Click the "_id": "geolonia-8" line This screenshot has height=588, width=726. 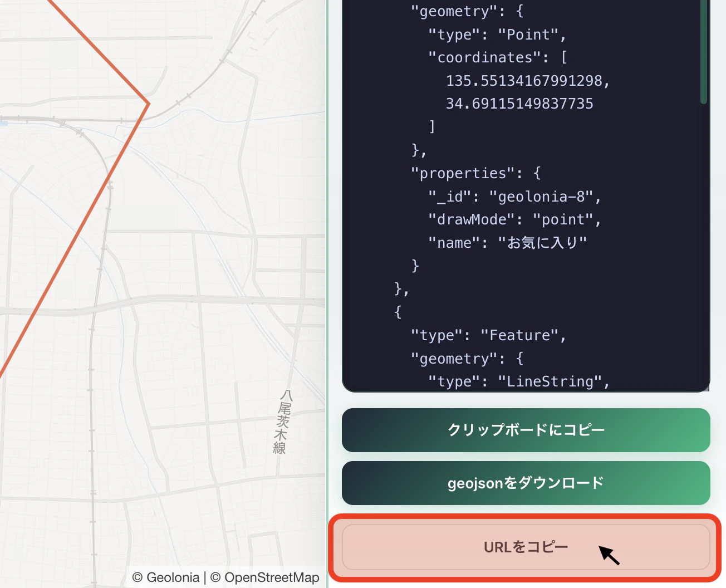click(515, 197)
